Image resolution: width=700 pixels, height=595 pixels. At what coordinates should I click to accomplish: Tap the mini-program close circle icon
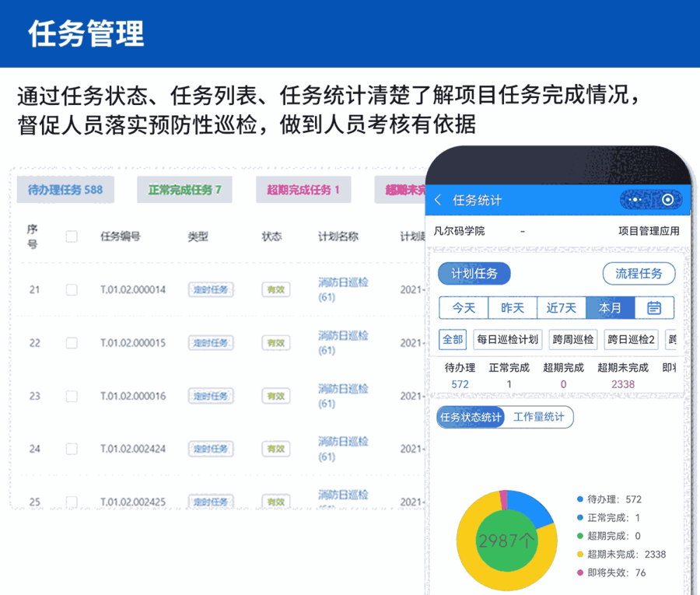click(667, 200)
